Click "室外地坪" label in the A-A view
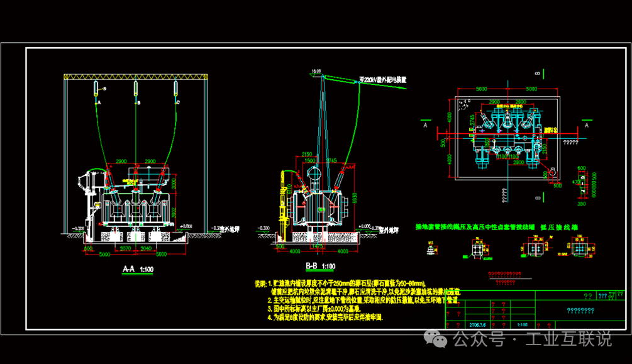The height and width of the screenshot is (364, 632). [x=230, y=229]
